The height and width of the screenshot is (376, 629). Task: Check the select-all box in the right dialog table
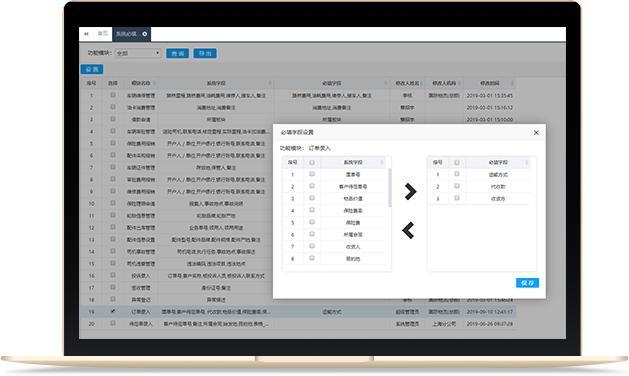click(x=457, y=163)
